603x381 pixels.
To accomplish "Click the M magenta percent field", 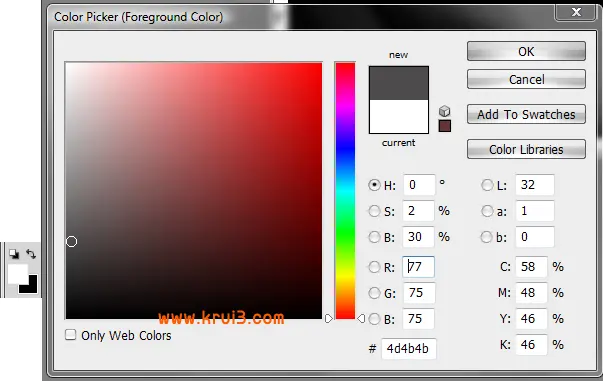I will coord(531,293).
